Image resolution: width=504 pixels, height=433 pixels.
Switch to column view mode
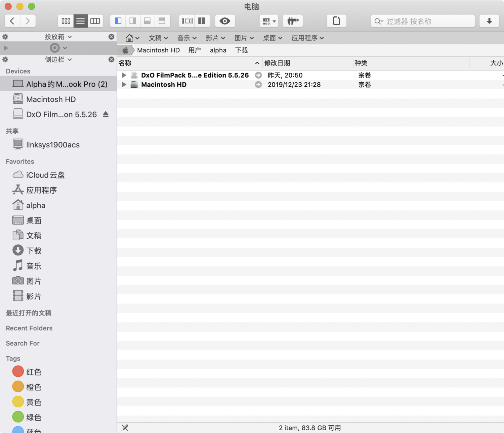pyautogui.click(x=95, y=21)
